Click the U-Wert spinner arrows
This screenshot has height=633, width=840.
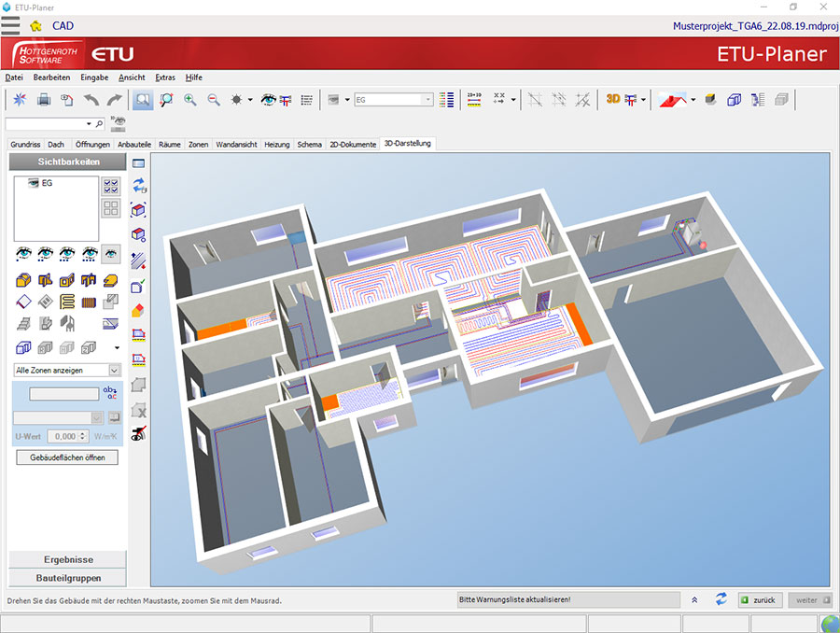coord(82,436)
